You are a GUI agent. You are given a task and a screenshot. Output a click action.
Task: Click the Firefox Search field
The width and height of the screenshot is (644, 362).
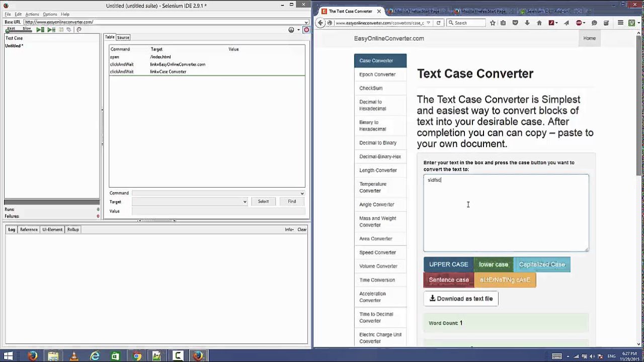pyautogui.click(x=466, y=23)
